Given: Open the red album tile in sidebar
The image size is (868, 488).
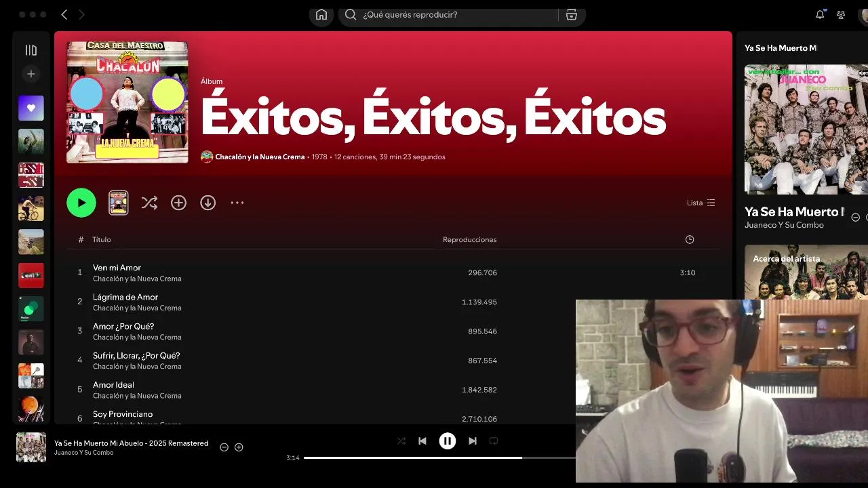Looking at the screenshot, I should pos(31,275).
